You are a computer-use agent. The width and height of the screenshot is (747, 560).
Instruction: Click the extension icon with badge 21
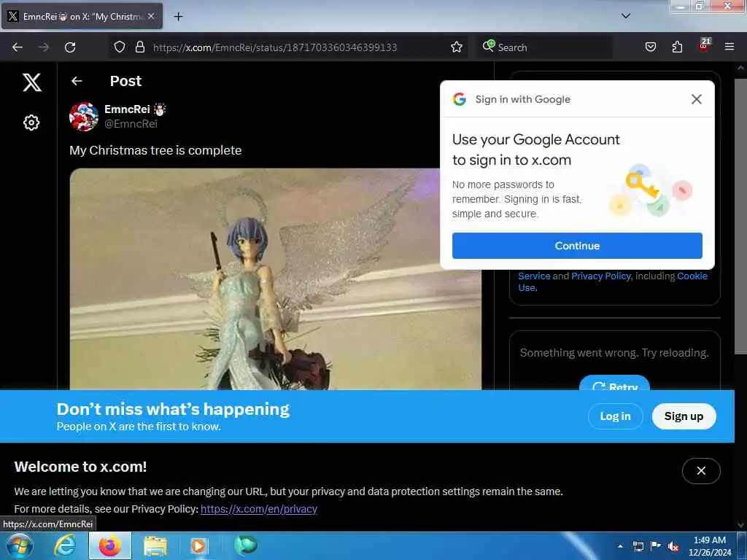point(704,46)
